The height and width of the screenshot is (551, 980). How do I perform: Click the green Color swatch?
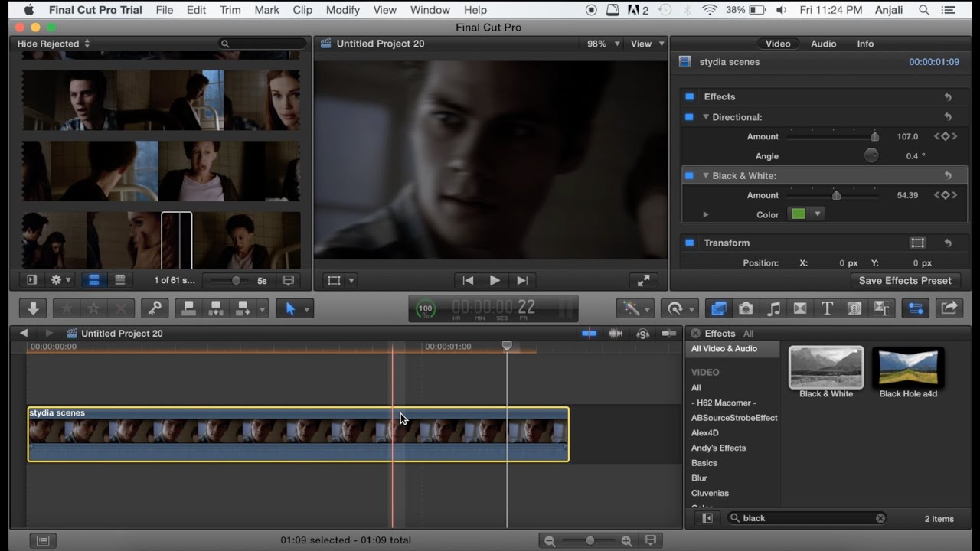pos(799,214)
